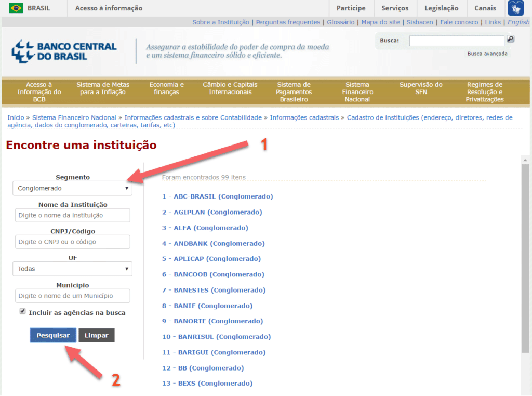
Task: Open result 10 - BANRISUL (Conglomerado)
Action: pos(217,337)
